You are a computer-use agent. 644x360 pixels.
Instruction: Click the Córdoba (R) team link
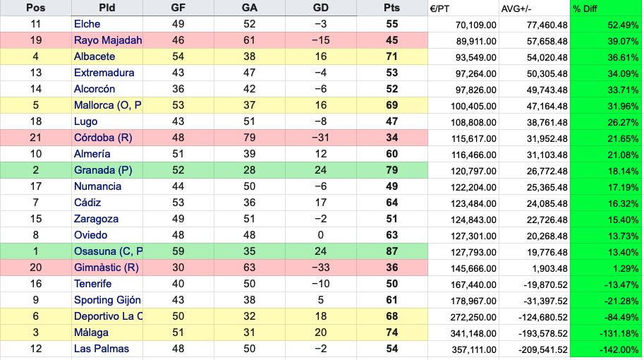tap(103, 138)
